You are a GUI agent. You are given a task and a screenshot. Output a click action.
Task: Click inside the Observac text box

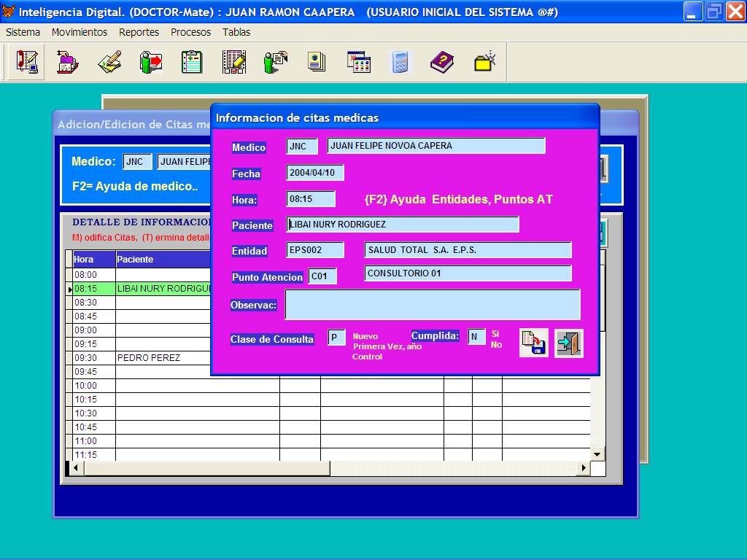tap(433, 305)
